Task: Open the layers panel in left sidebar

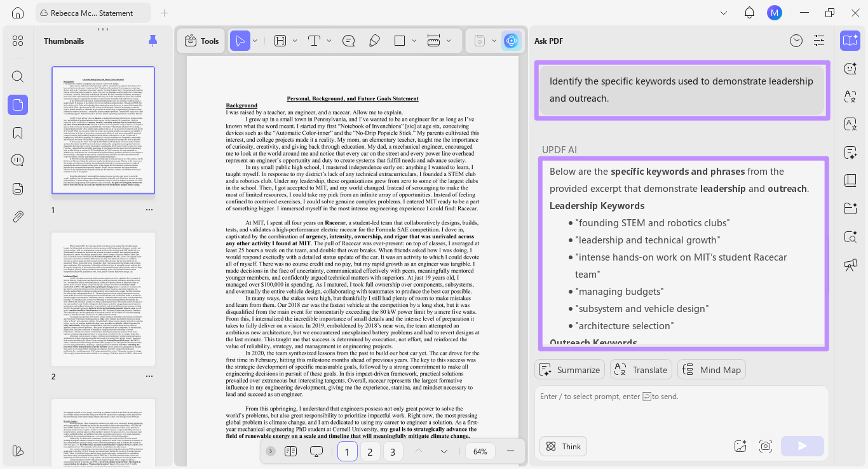Action: coord(18,188)
